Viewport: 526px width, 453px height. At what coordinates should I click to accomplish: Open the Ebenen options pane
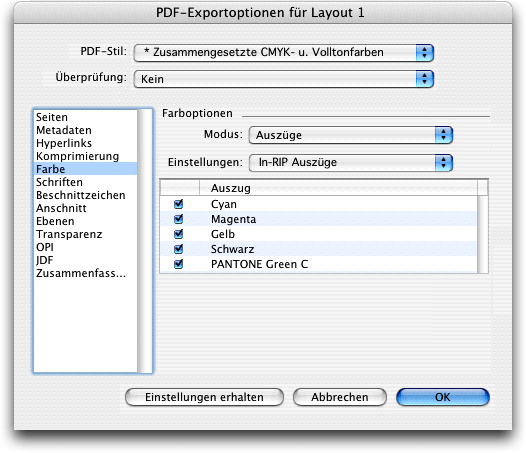[86, 221]
